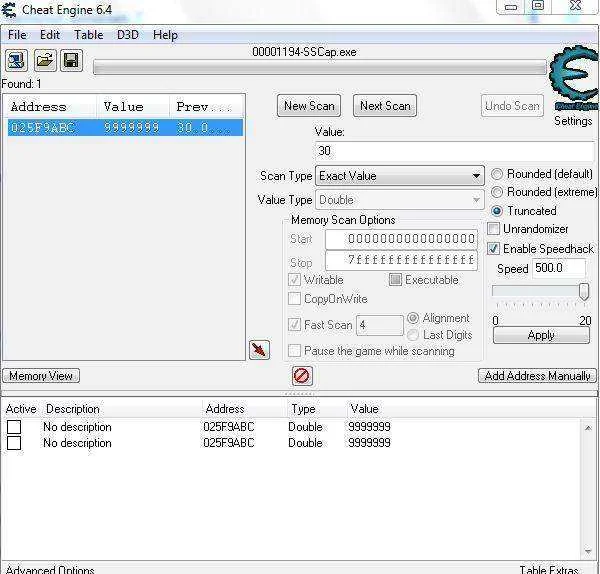
Task: Click the Type column header in address list
Action: click(303, 409)
